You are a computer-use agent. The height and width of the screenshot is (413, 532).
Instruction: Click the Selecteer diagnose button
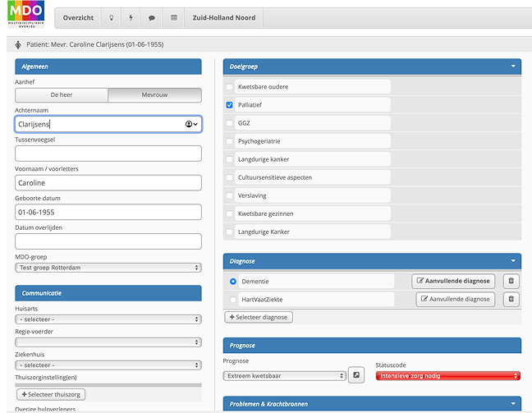(259, 317)
